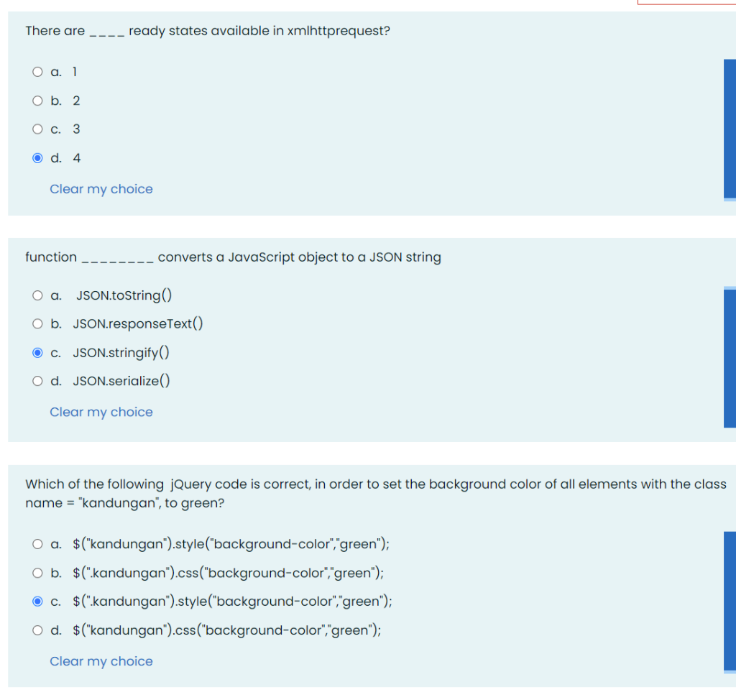The height and width of the screenshot is (700, 736).
Task: Clear my choice on the jQuery question
Action: click(x=101, y=661)
